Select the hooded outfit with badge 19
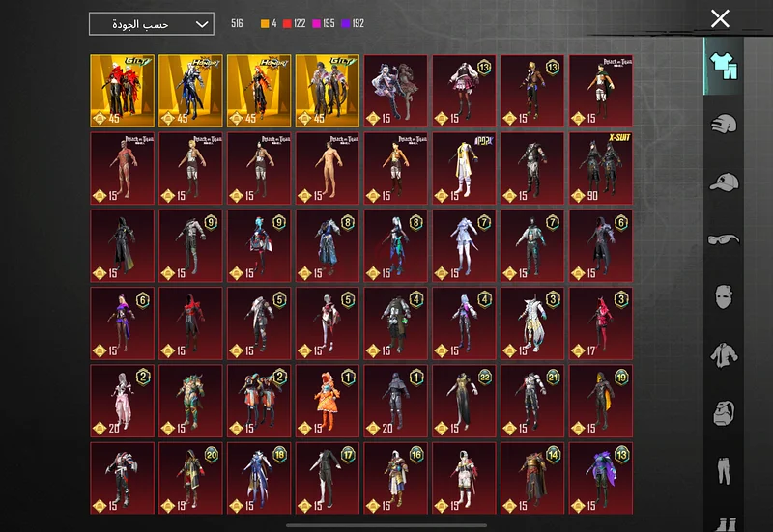773x532 pixels. pos(601,401)
